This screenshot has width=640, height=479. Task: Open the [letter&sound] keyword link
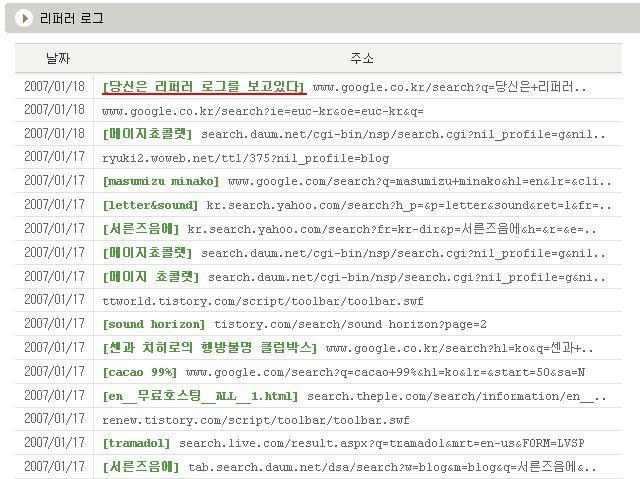(x=150, y=205)
